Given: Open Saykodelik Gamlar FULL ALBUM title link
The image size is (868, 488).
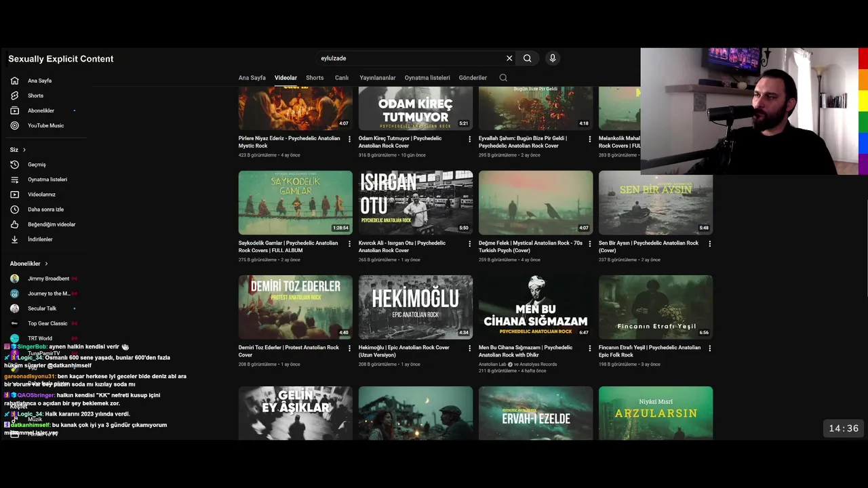Looking at the screenshot, I should click(x=288, y=247).
